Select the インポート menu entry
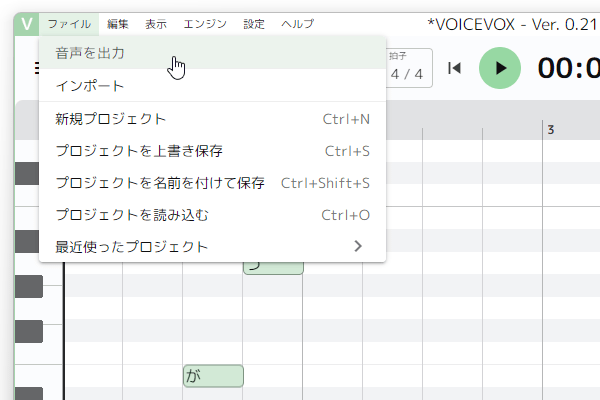The image size is (600, 400). click(212, 85)
